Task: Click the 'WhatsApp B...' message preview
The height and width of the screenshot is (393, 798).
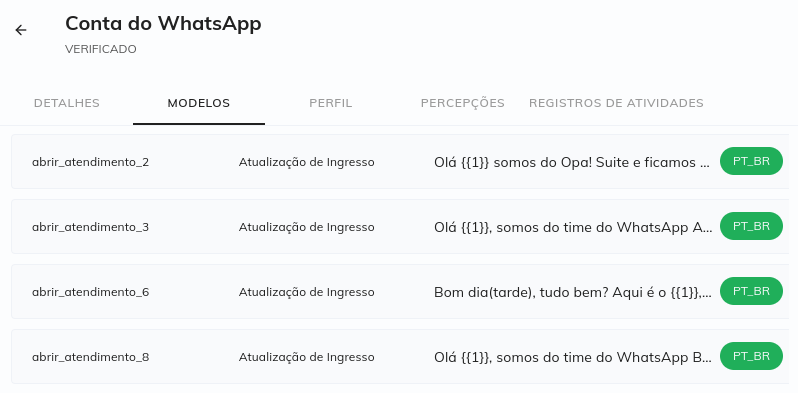Action: pyautogui.click(x=573, y=357)
